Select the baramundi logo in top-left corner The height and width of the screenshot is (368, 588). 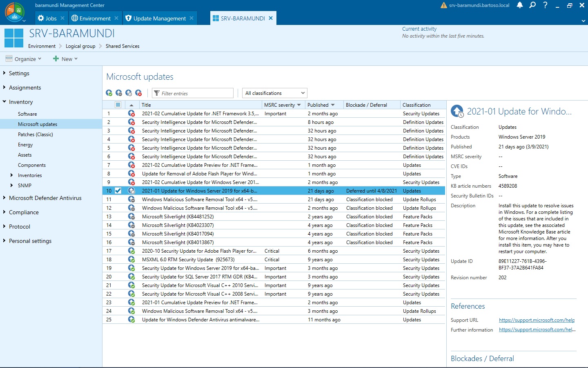point(15,12)
